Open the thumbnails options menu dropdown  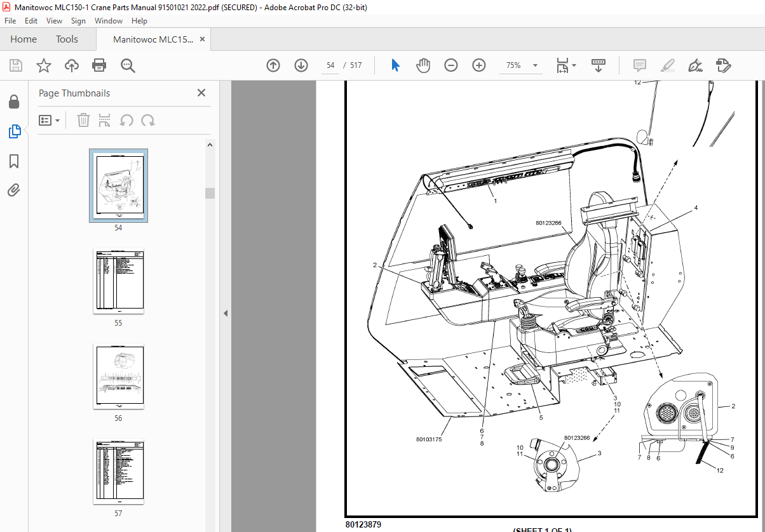click(x=50, y=120)
